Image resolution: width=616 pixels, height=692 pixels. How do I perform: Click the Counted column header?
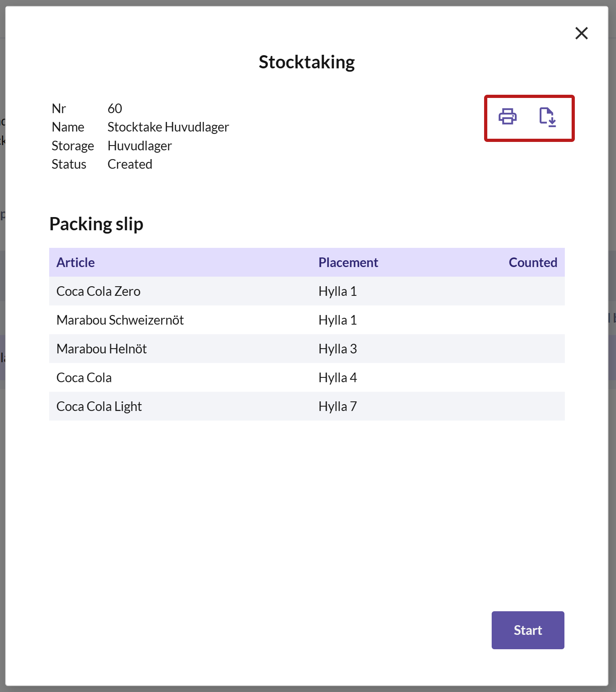[533, 262]
